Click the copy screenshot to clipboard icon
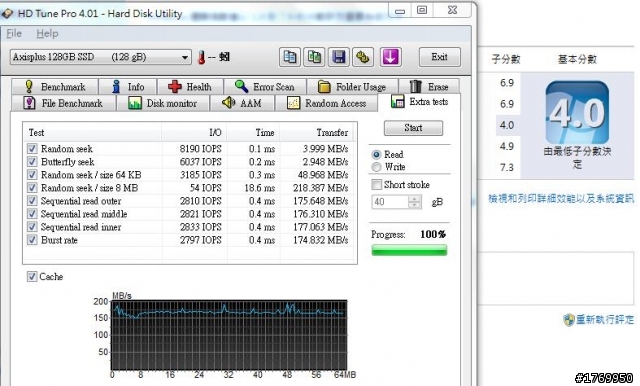Image resolution: width=640 pixels, height=386 pixels. coord(314,57)
